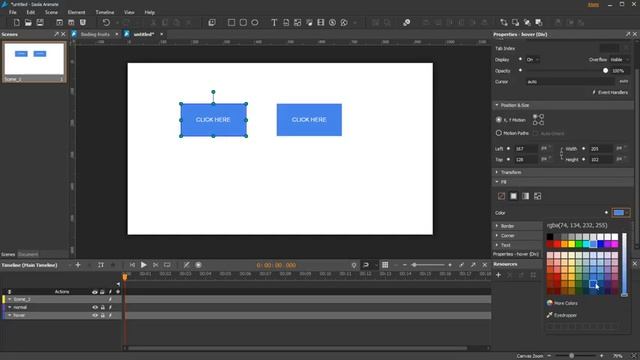Click the Width value field
Image resolution: width=640 pixels, height=360 pixels.
click(x=601, y=149)
